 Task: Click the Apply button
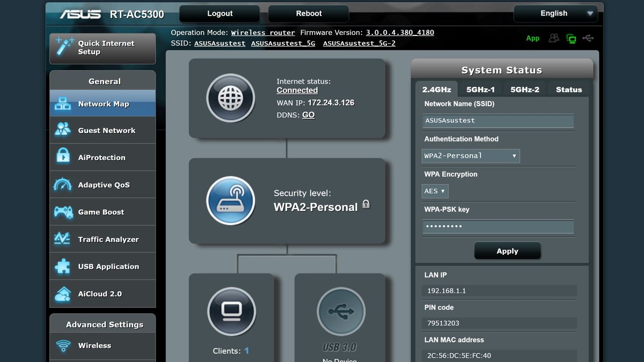pos(507,250)
